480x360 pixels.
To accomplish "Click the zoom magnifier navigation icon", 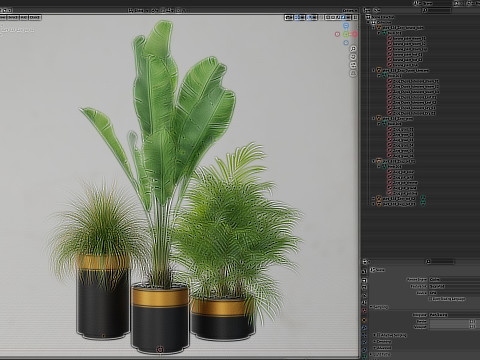I will [353, 49].
